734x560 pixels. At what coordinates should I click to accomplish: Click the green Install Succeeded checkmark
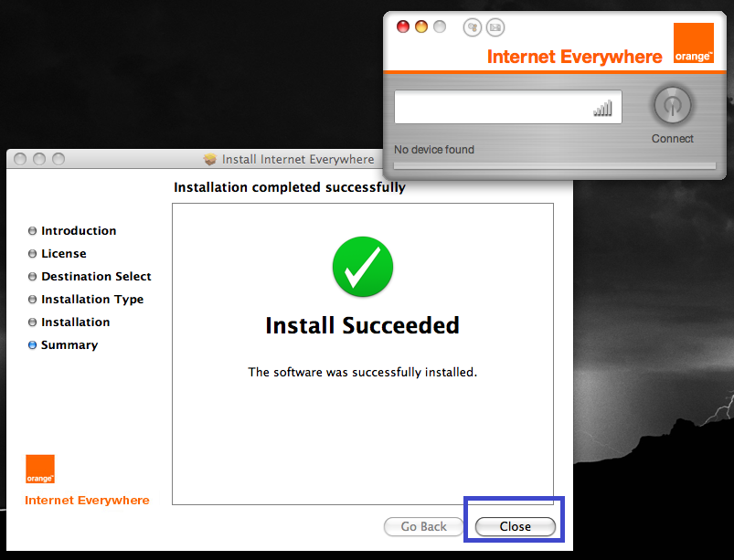click(x=363, y=267)
